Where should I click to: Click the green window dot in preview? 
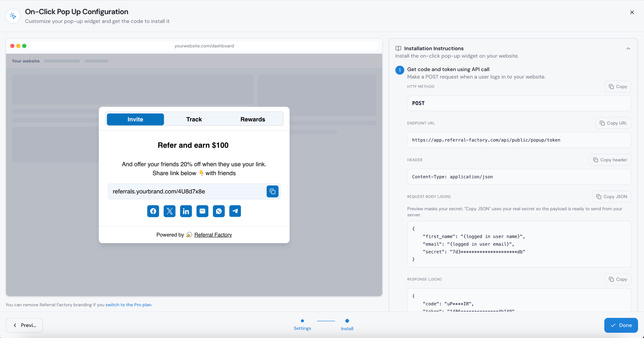(24, 46)
